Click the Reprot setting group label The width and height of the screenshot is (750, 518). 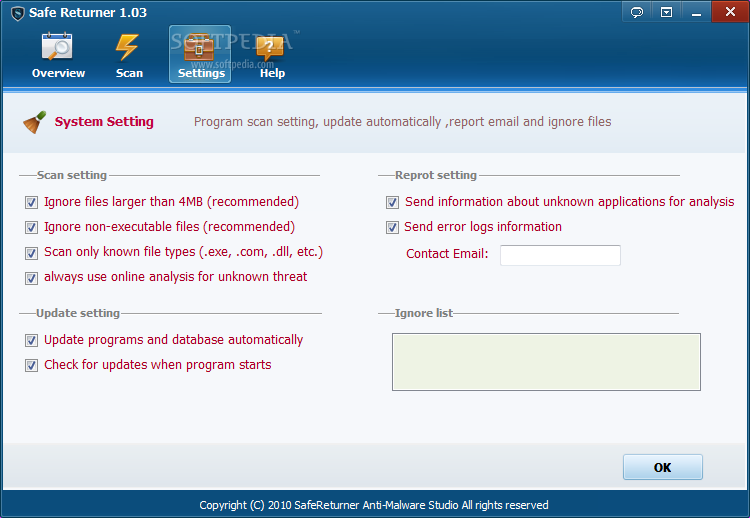tap(436, 175)
